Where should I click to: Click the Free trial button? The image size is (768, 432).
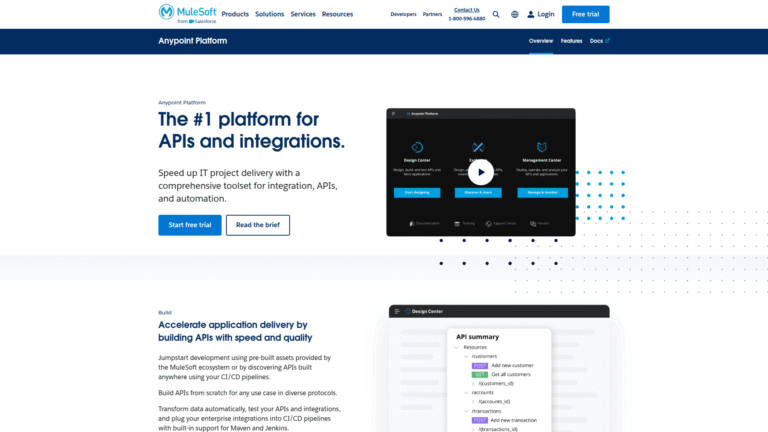585,14
